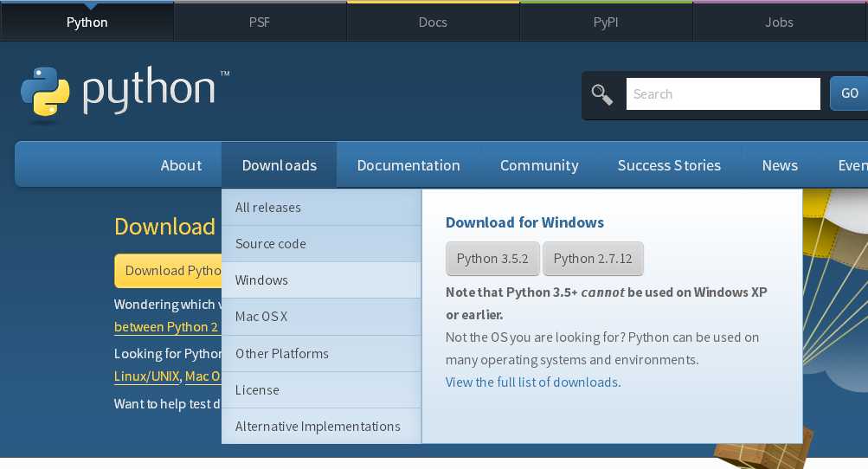Select Mac OS X in Downloads dropdown
868x469 pixels.
tap(322, 317)
